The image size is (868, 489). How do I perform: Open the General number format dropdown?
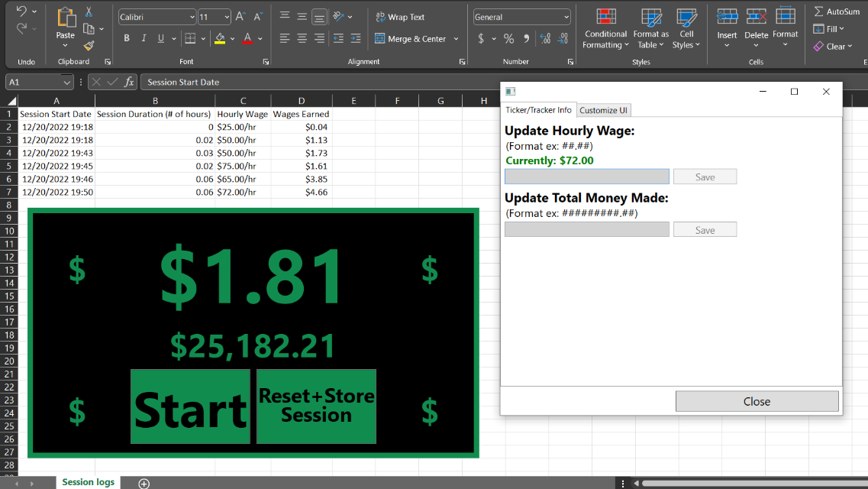566,17
